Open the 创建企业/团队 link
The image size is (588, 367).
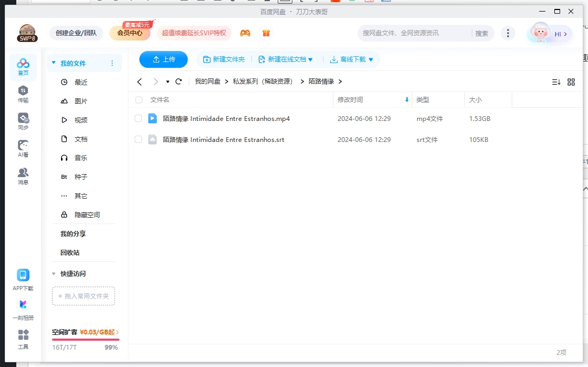pyautogui.click(x=76, y=33)
